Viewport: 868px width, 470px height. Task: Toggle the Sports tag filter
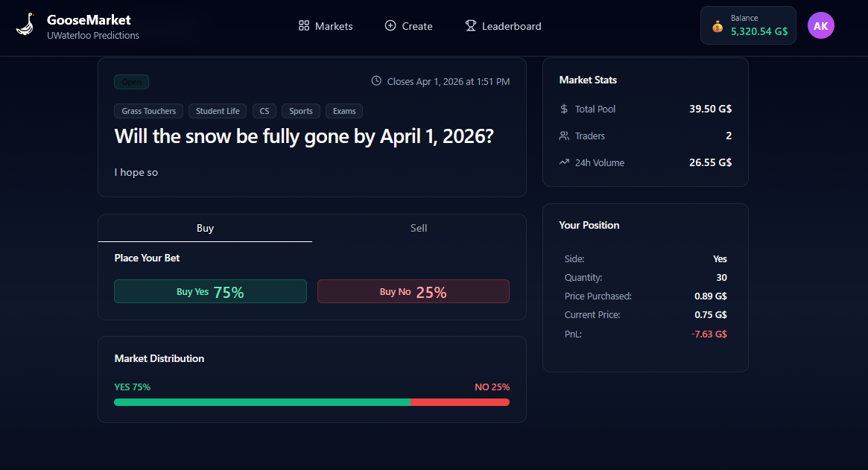point(300,110)
